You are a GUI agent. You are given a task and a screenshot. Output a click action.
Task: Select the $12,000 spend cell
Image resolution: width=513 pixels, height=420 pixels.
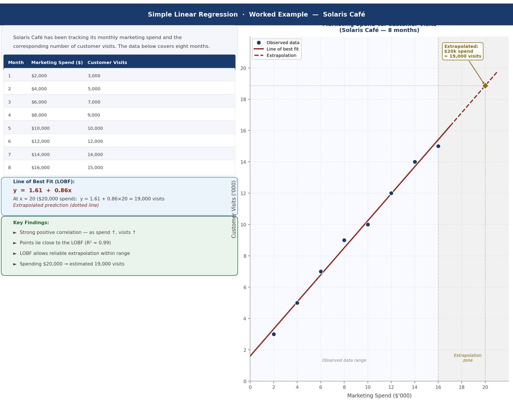pos(41,141)
